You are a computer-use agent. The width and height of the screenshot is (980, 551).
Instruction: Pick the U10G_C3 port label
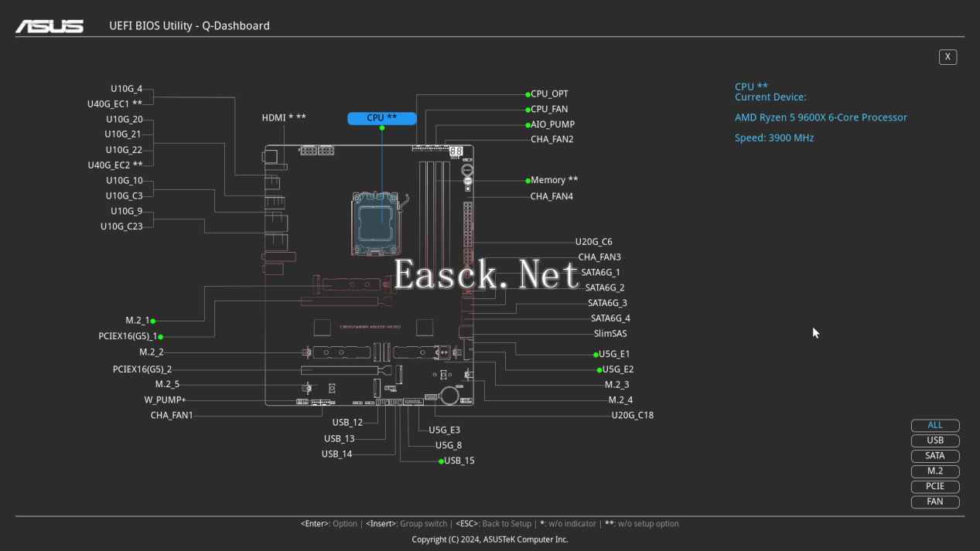point(124,196)
